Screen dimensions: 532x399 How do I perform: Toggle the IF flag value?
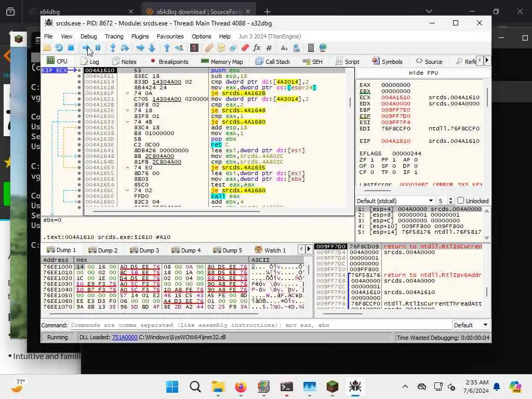click(x=416, y=172)
